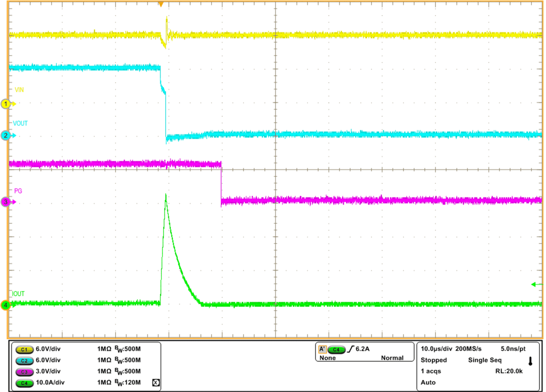546x392 pixels.
Task: Click the C4 bandwidth BW:120M readout
Action: coord(128,382)
